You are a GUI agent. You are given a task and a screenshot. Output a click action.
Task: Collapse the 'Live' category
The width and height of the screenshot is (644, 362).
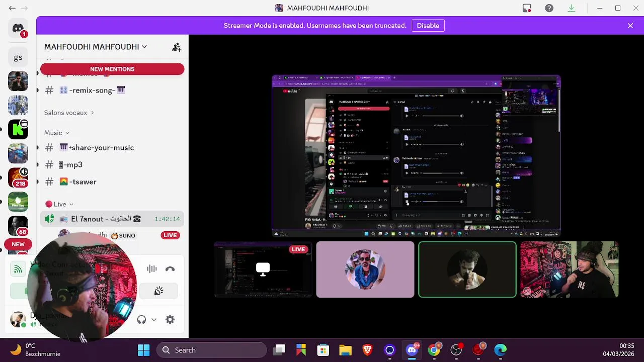59,204
